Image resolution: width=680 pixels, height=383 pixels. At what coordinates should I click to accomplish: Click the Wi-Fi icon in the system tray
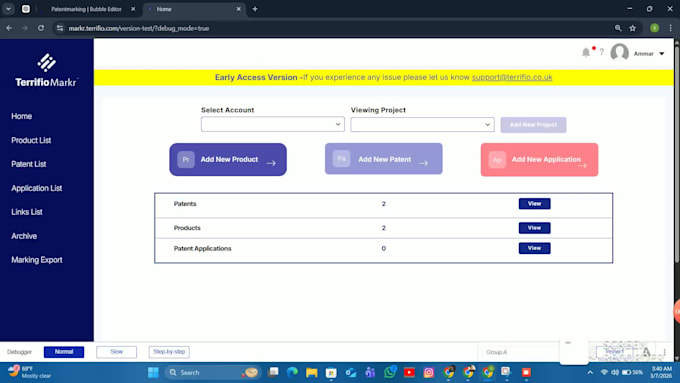pos(604,373)
